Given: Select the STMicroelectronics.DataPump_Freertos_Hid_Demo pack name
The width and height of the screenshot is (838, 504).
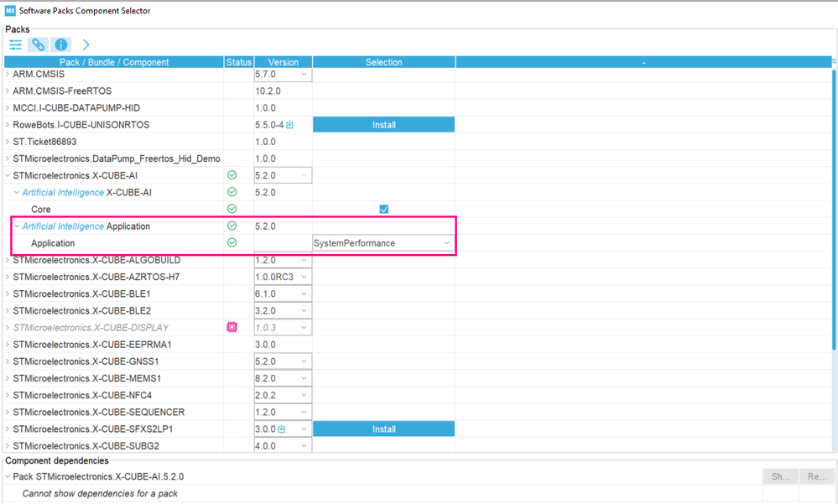Looking at the screenshot, I should (x=117, y=158).
